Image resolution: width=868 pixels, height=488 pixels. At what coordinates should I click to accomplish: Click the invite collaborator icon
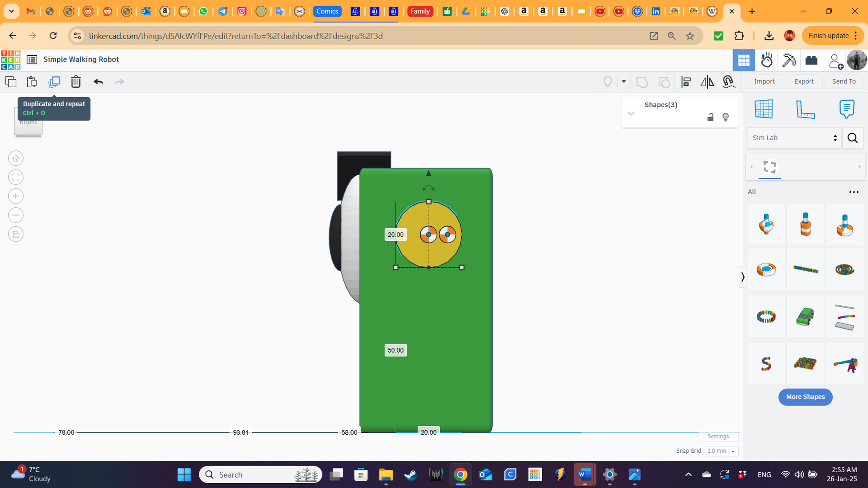(835, 61)
